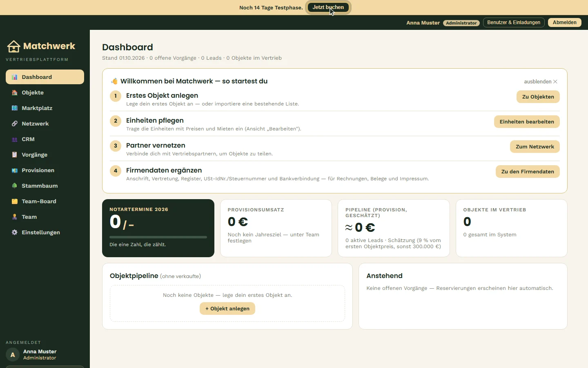588x368 pixels.
Task: Click the Abmelden button
Action: pyautogui.click(x=565, y=22)
